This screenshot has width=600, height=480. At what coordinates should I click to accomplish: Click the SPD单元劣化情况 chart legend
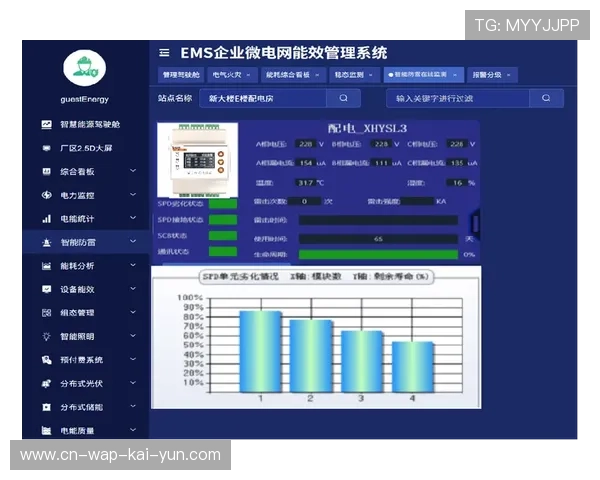click(x=316, y=276)
